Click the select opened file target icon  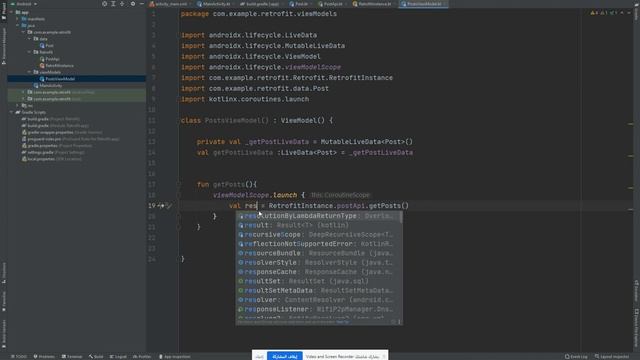click(104, 4)
